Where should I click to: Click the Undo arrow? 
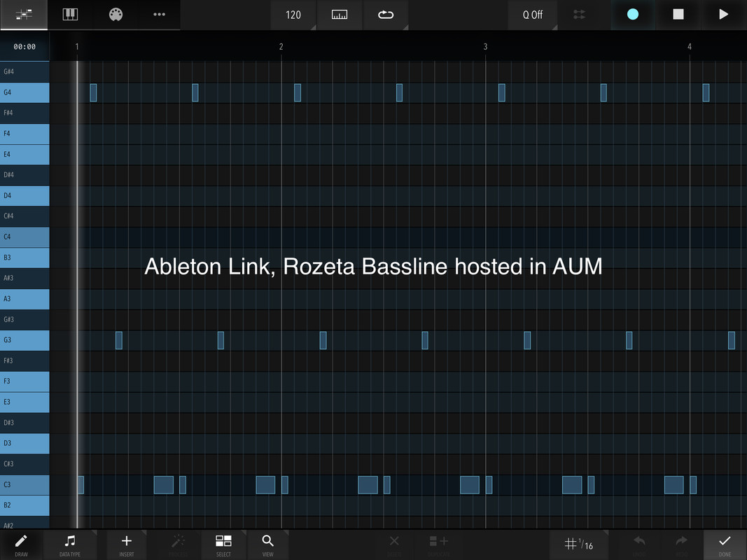pos(639,545)
